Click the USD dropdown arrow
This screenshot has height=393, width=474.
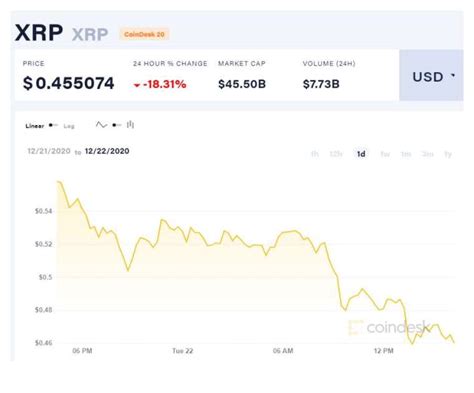point(453,76)
